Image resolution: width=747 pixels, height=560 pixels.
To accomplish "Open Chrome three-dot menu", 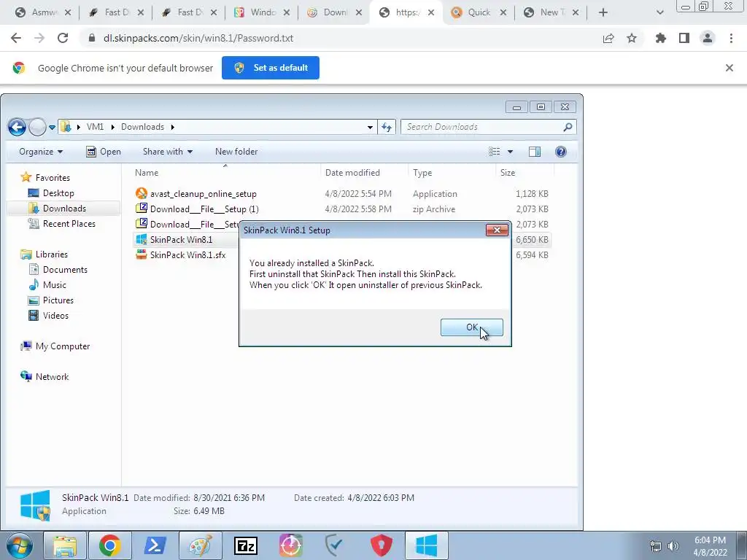I will [x=731, y=38].
